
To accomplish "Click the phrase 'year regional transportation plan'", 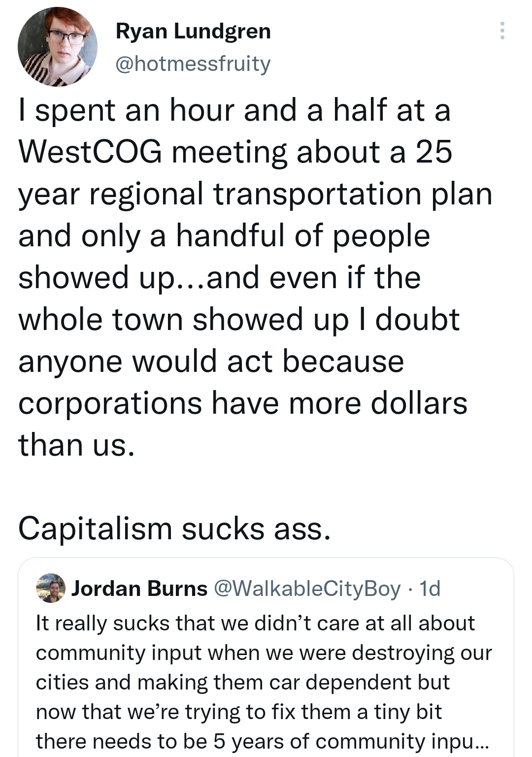I will (x=255, y=194).
